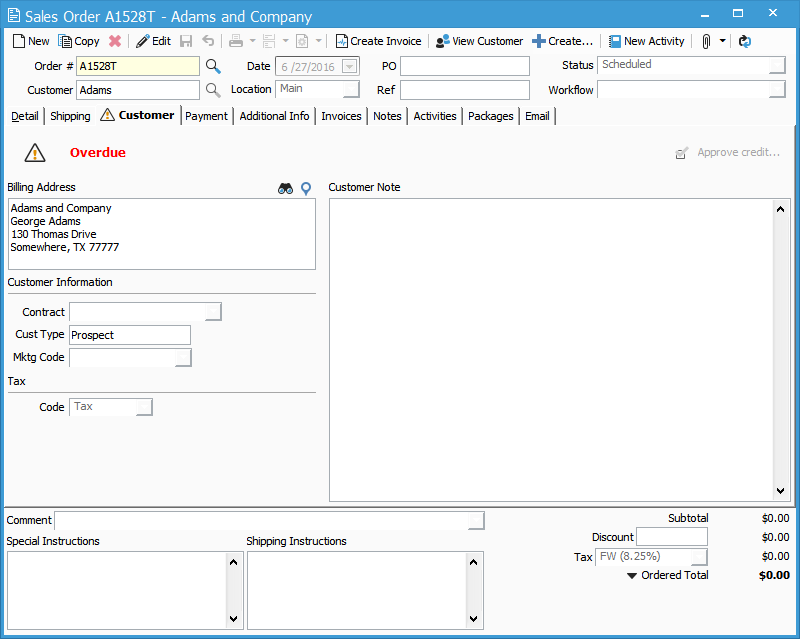Open the Status dropdown showing Scheduled
The width and height of the screenshot is (800, 639).
[x=777, y=65]
